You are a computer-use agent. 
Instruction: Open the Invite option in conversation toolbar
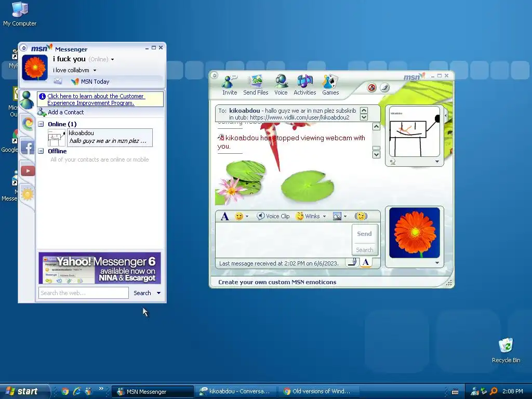(x=229, y=85)
